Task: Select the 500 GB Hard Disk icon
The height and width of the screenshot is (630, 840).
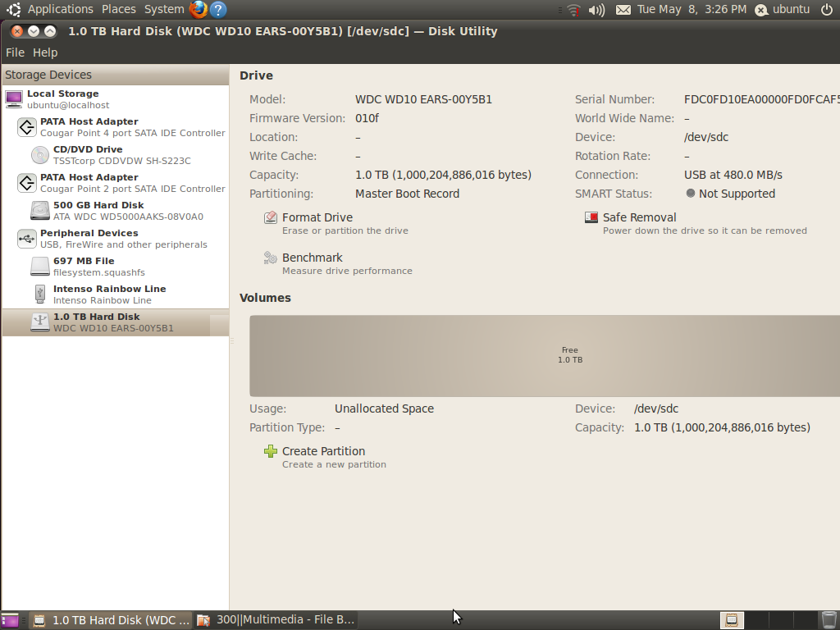Action: tap(39, 211)
